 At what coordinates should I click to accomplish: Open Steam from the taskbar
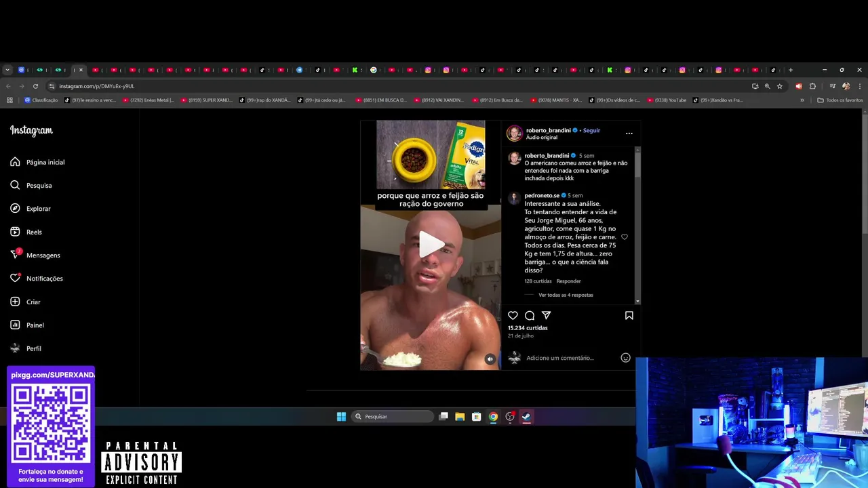tap(526, 417)
